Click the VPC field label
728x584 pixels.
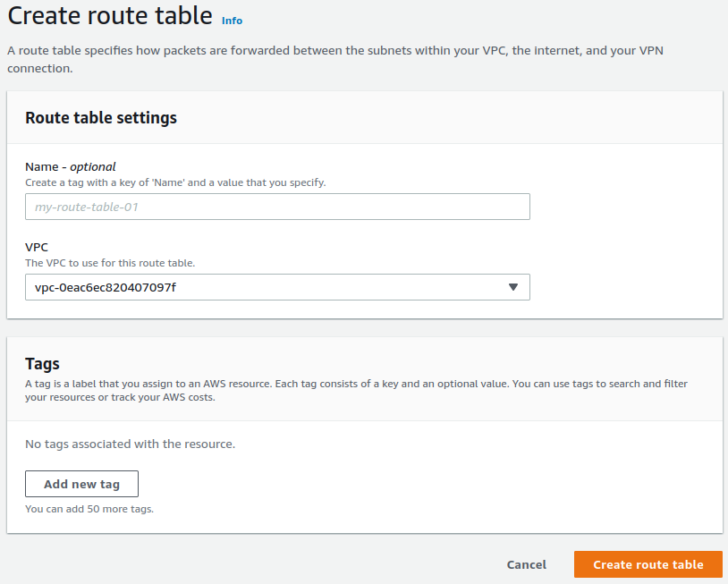tap(37, 248)
